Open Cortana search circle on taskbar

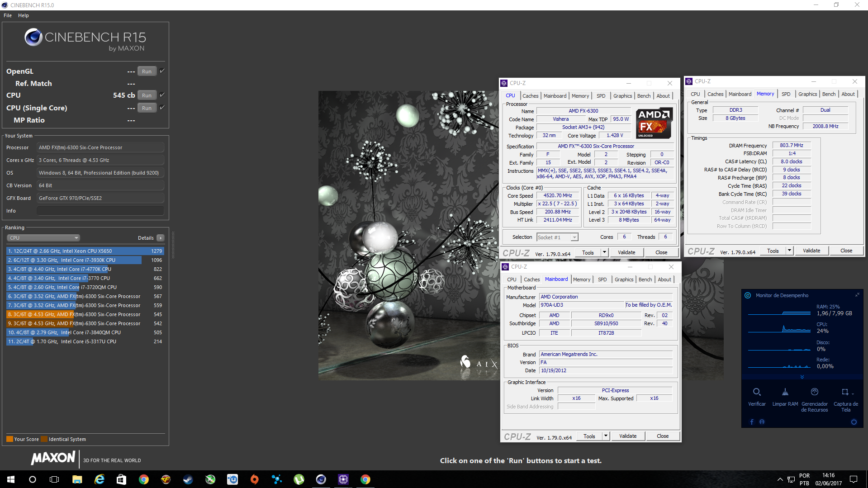point(33,479)
